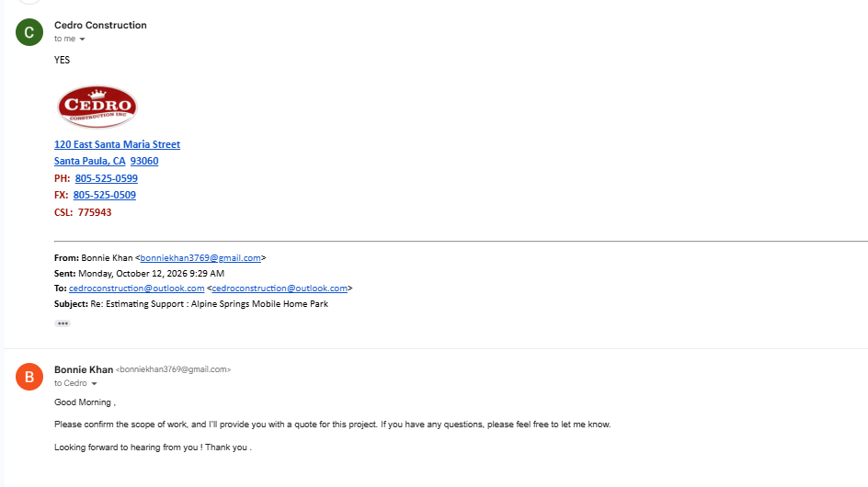The image size is (868, 487).
Task: Show trimmed content via three-dot button
Action: click(x=63, y=323)
